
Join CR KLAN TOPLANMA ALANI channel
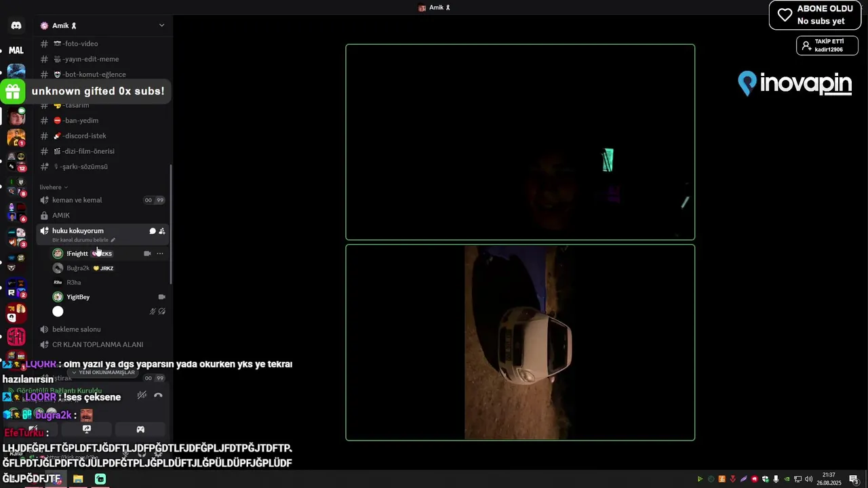(x=103, y=344)
